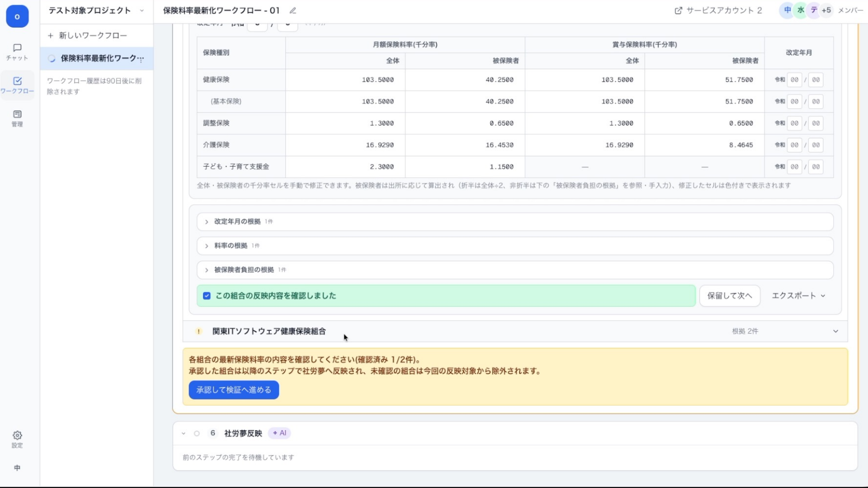Click メンバー link
This screenshot has height=488, width=868.
click(x=850, y=10)
